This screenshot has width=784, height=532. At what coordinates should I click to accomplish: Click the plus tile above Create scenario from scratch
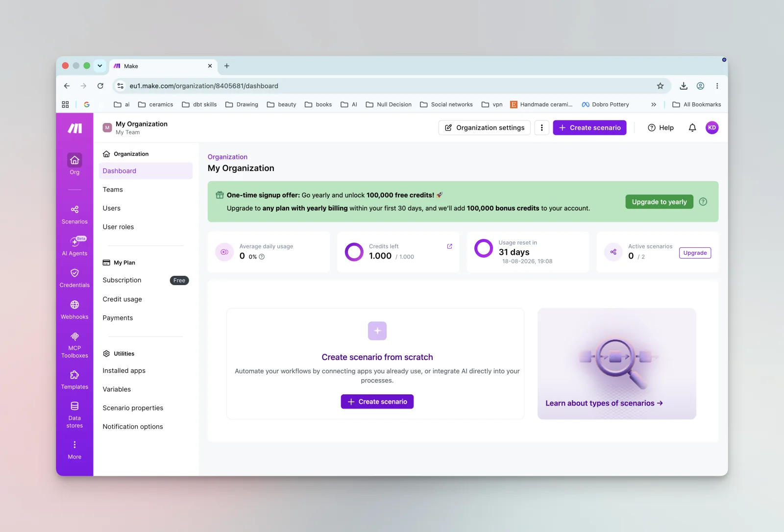pos(377,331)
